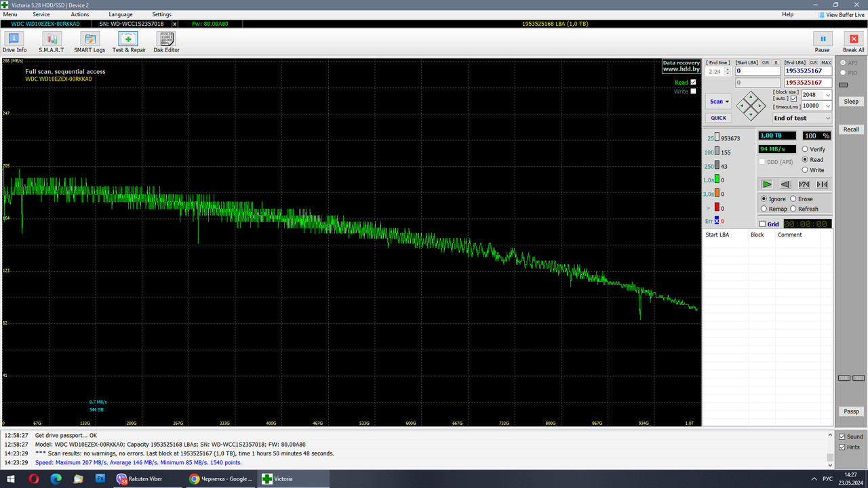Image resolution: width=868 pixels, height=488 pixels.
Task: Click the down arrow on the diamond navigator
Action: 751,114
